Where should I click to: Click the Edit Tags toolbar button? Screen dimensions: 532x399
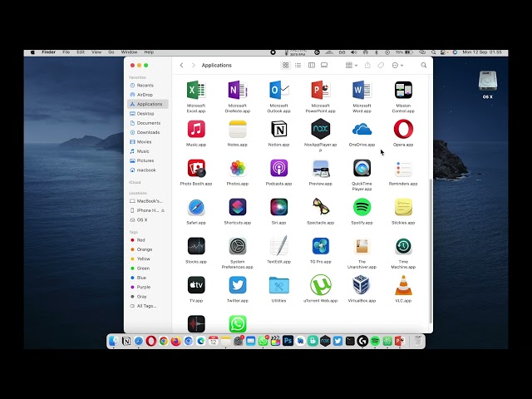[x=381, y=65]
